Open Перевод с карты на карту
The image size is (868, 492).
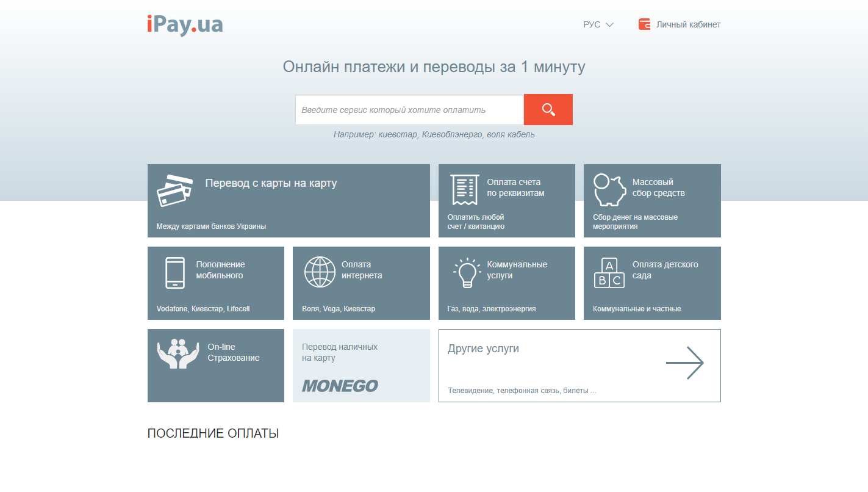click(x=271, y=183)
